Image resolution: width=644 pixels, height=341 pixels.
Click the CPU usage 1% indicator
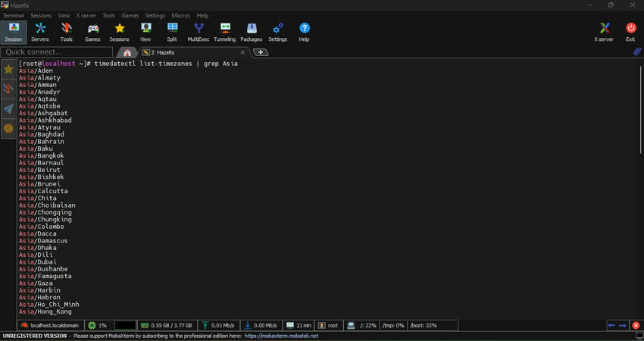pos(98,325)
